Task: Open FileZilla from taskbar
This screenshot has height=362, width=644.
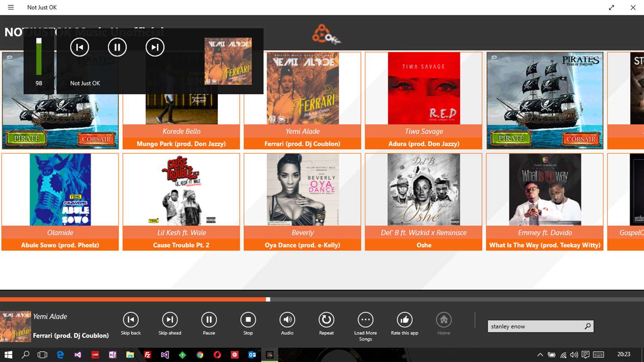Action: coord(148,355)
